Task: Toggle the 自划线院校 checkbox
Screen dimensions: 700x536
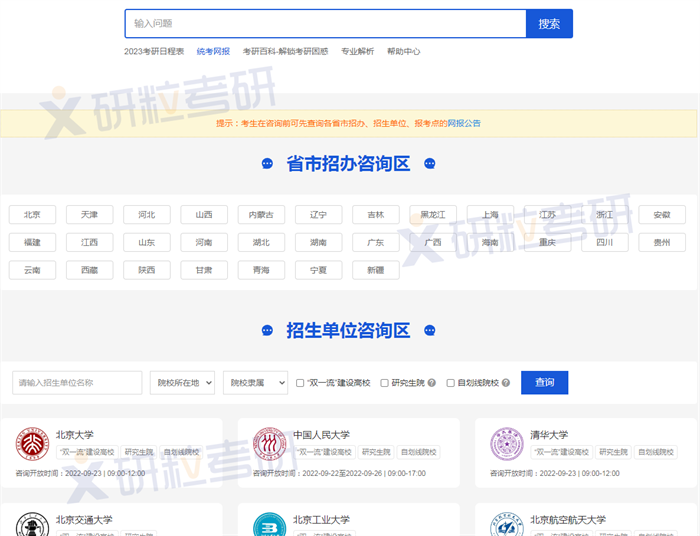Action: 450,383
